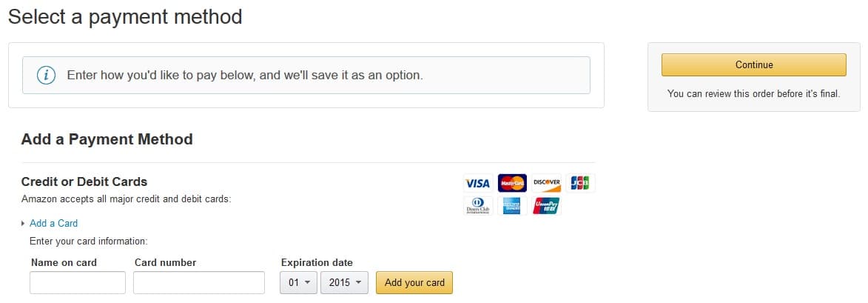The width and height of the screenshot is (868, 303).
Task: Click the American Express logo
Action: pyautogui.click(x=512, y=206)
